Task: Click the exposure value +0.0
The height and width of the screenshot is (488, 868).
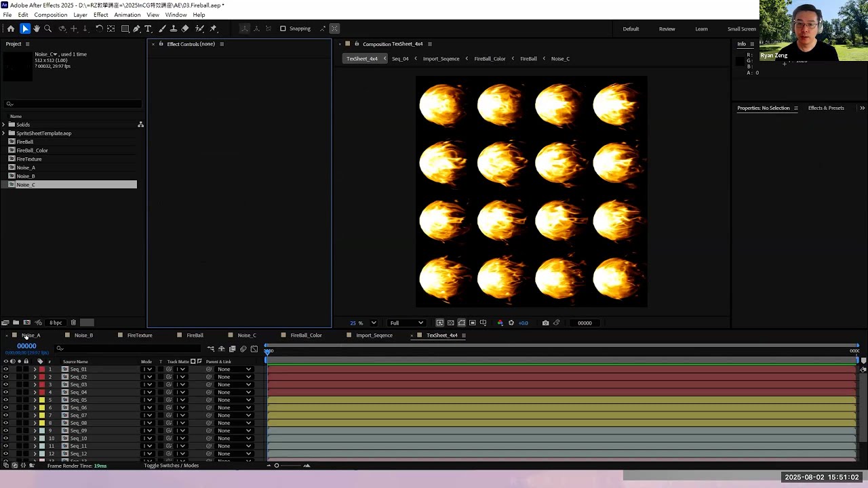Action: pos(524,323)
